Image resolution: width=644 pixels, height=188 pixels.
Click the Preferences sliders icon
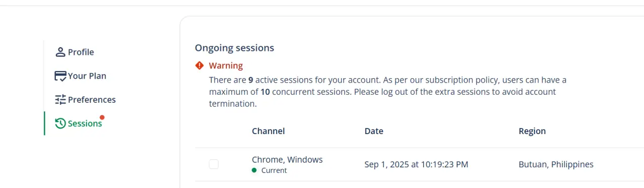[60, 100]
